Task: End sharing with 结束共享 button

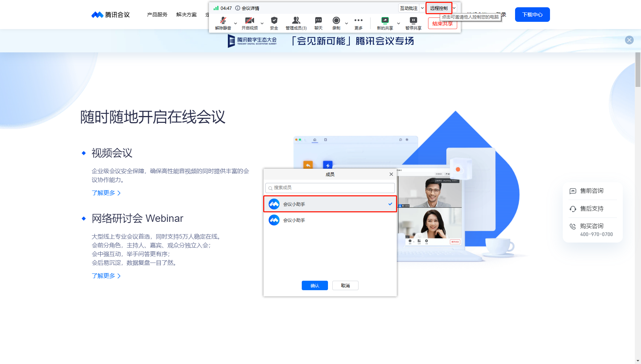Action: point(443,24)
